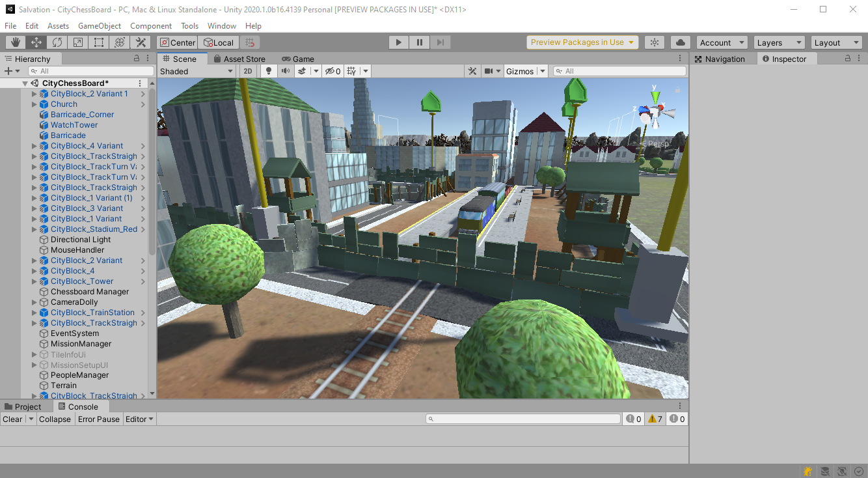Viewport: 868px width, 478px height.
Task: Click the Error Pause button
Action: (x=98, y=419)
